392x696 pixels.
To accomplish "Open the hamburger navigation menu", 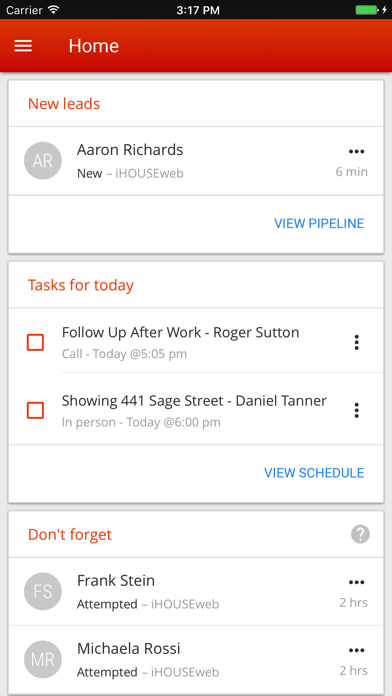I will 23,46.
